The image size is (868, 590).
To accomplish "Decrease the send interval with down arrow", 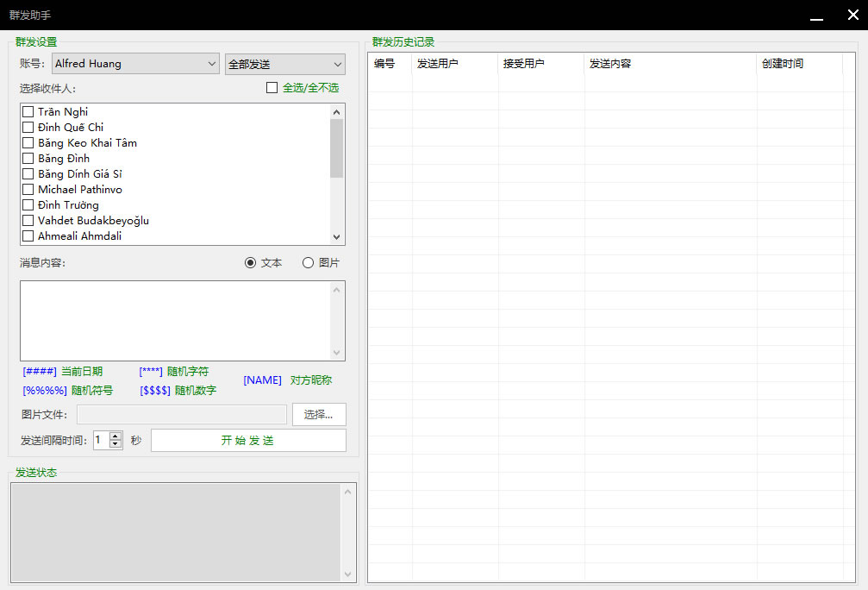I will pyautogui.click(x=116, y=445).
